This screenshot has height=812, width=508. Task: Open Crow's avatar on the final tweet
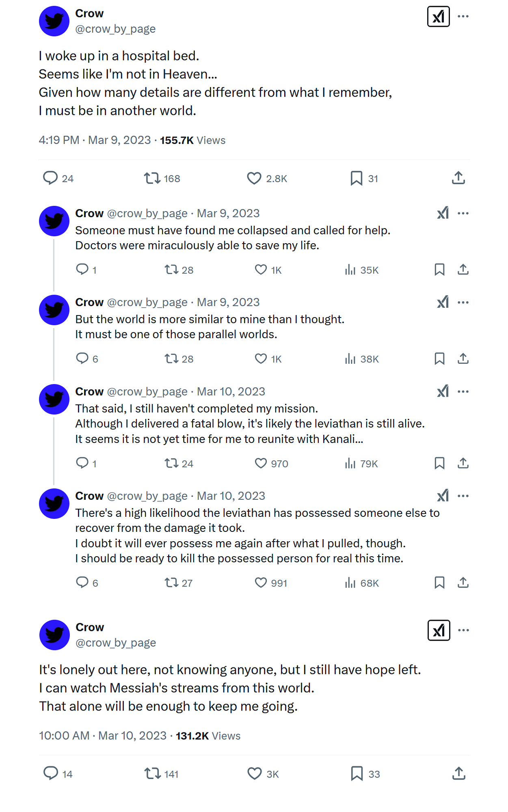[54, 635]
